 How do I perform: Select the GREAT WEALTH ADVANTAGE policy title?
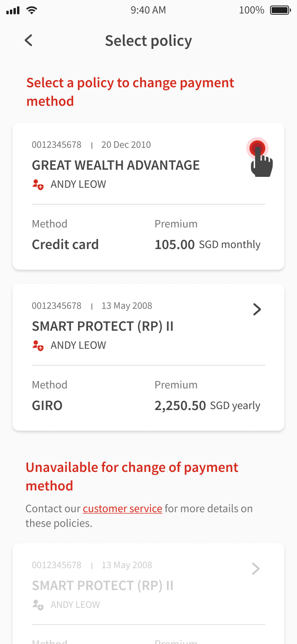(x=116, y=165)
